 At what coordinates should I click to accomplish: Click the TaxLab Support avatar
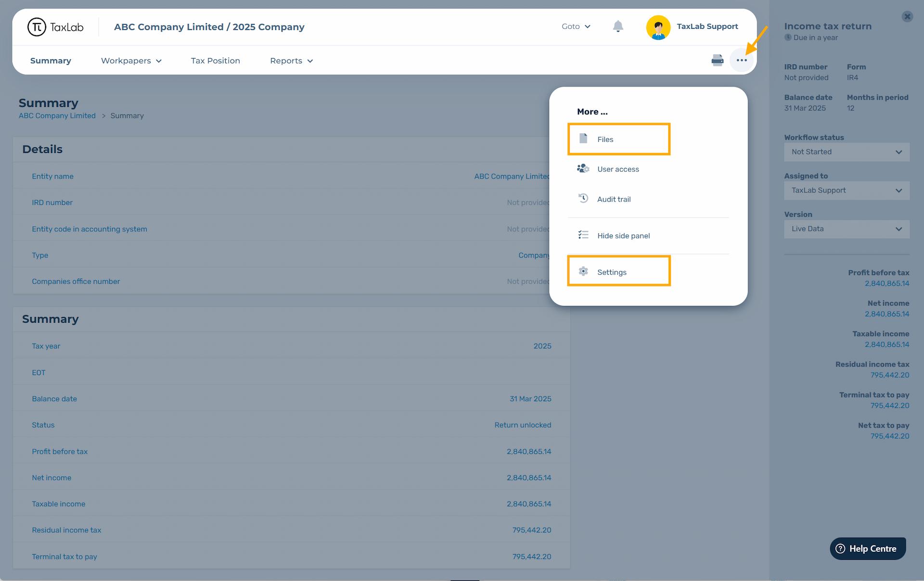[658, 27]
